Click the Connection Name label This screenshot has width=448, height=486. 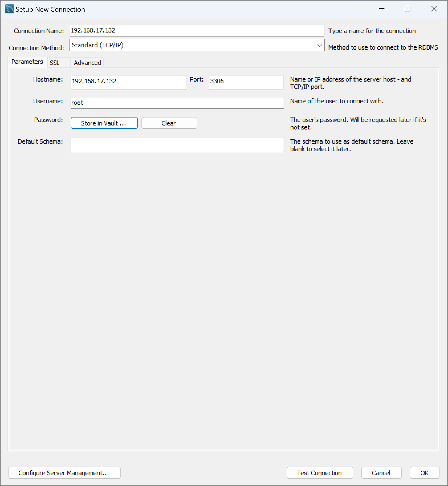[x=39, y=31]
